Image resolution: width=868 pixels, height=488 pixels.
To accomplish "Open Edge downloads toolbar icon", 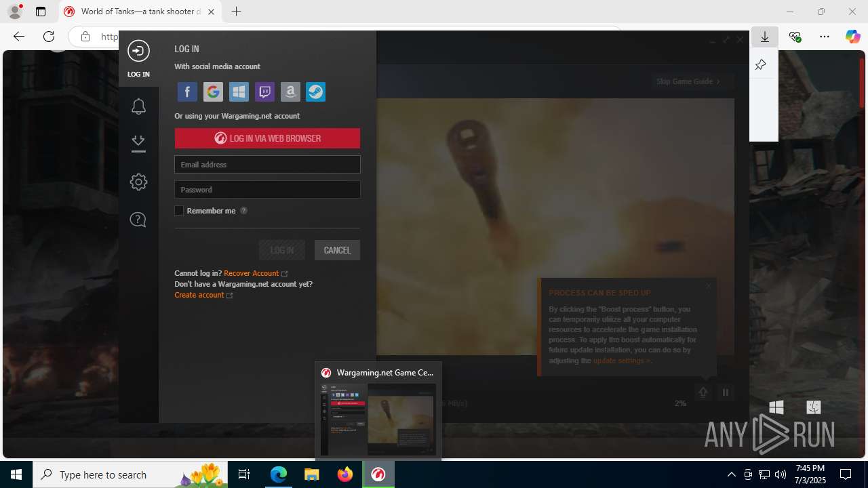I will click(765, 37).
